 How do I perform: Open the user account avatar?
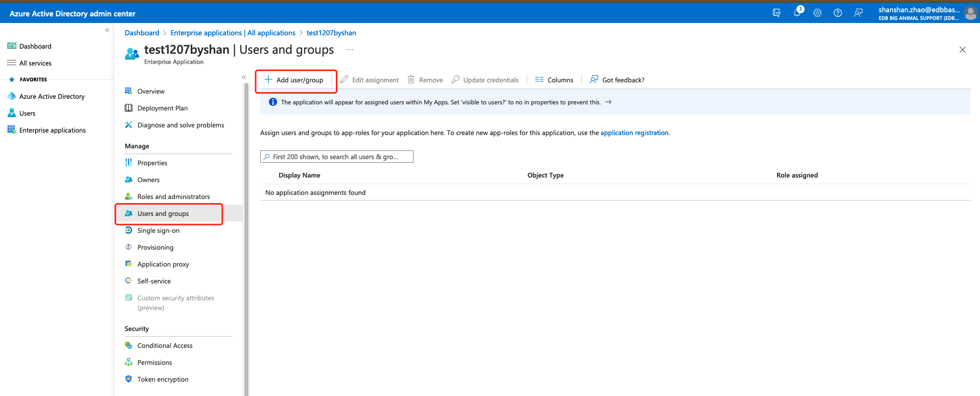[971, 13]
